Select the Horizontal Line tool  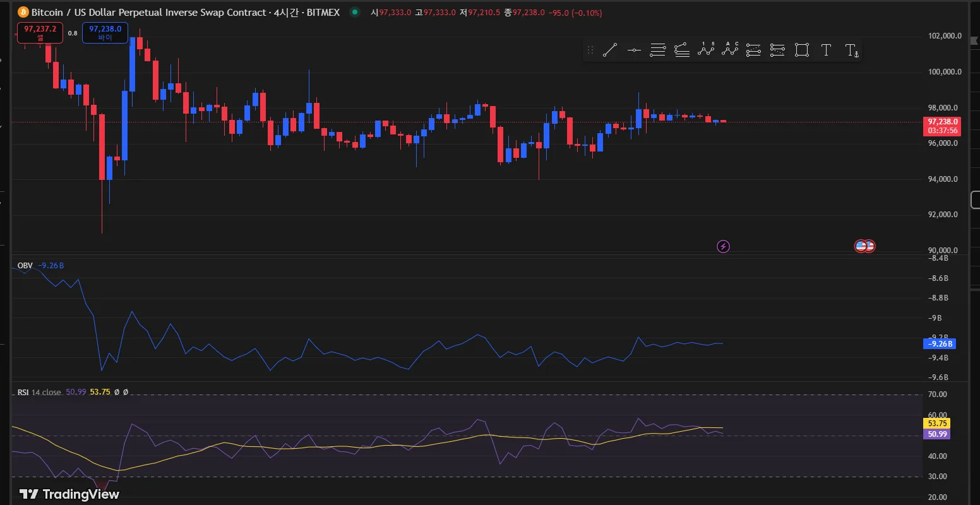tap(634, 50)
